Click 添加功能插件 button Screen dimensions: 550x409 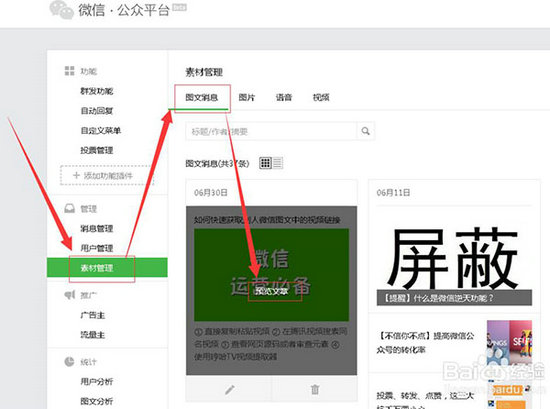[x=107, y=175]
